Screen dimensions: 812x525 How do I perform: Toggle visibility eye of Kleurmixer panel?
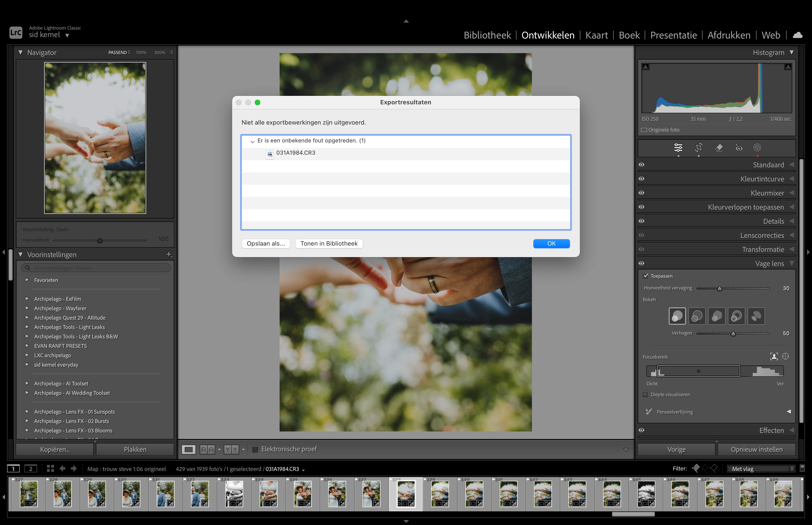pyautogui.click(x=642, y=193)
